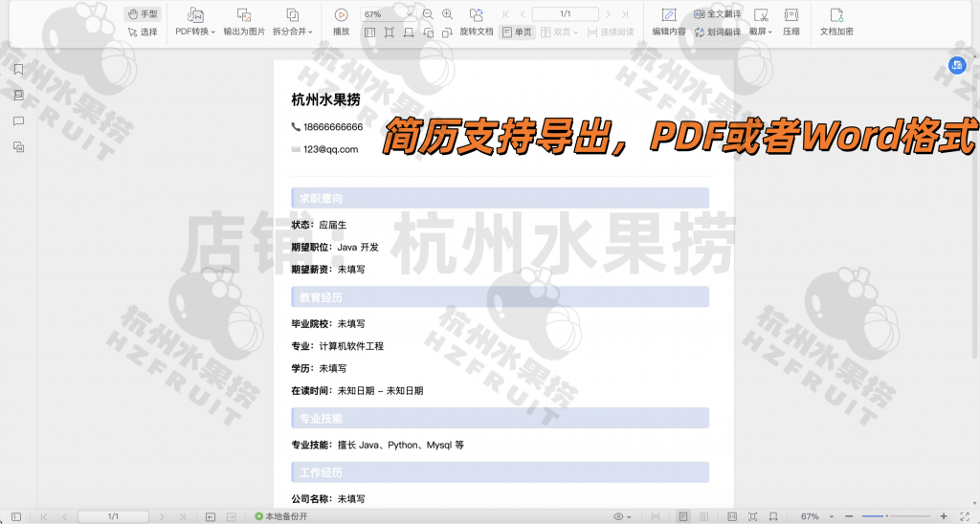Open the status bar 67% zoom dropdown
This screenshot has height=524, width=980.
(817, 516)
